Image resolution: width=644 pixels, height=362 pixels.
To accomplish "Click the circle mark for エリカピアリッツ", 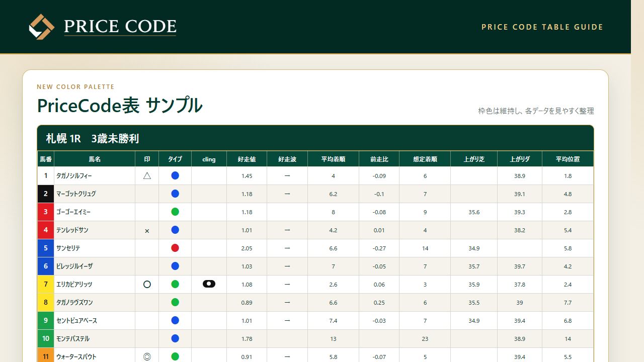I will click(x=147, y=285).
